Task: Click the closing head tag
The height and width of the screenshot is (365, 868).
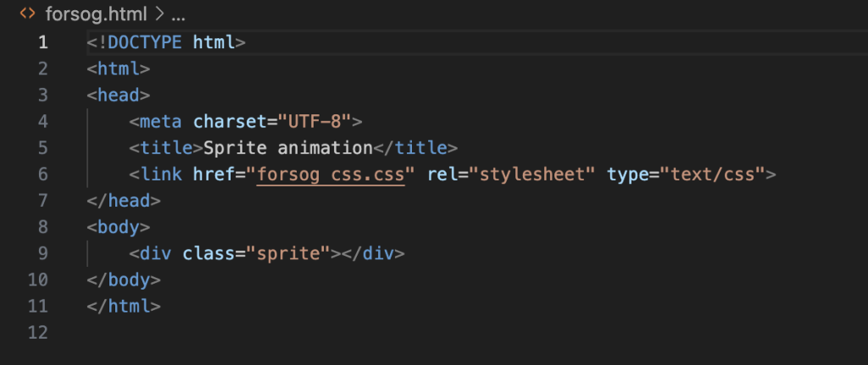Action: pos(123,201)
